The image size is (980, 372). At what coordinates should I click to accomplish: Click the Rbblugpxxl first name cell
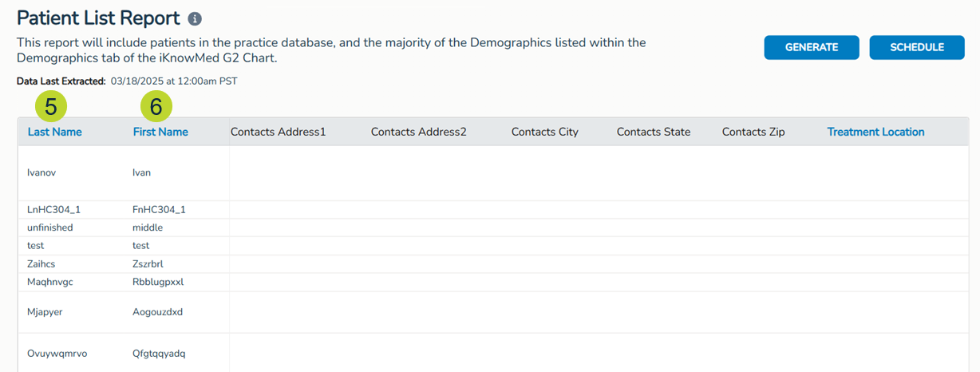pyautogui.click(x=158, y=282)
